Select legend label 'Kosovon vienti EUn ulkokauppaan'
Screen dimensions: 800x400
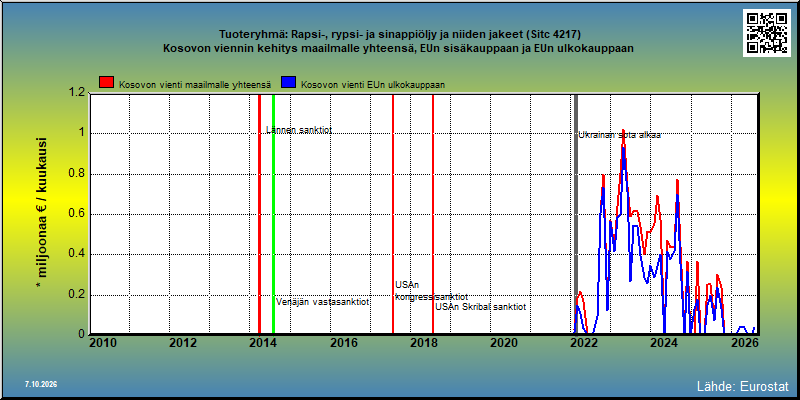coord(373,85)
